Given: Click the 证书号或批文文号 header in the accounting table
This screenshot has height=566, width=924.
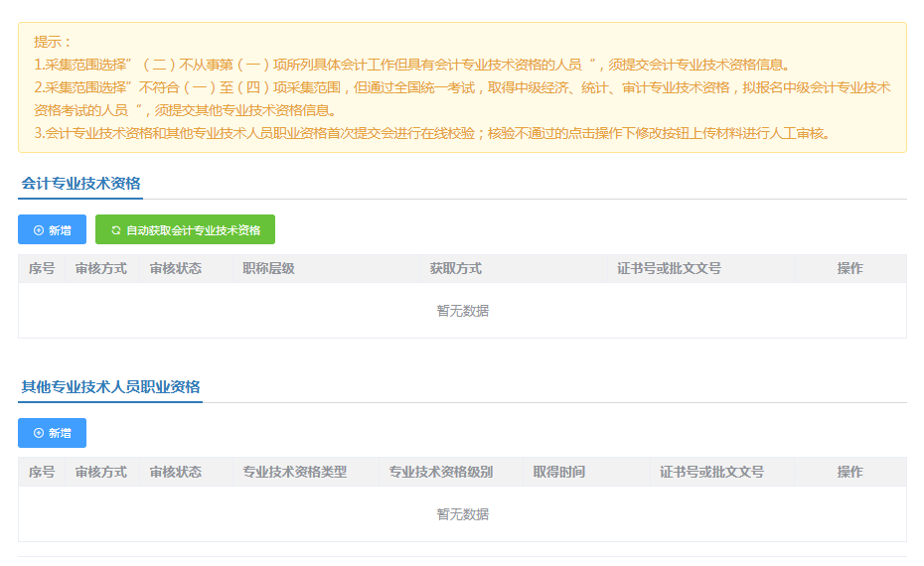Looking at the screenshot, I should coord(668,269).
